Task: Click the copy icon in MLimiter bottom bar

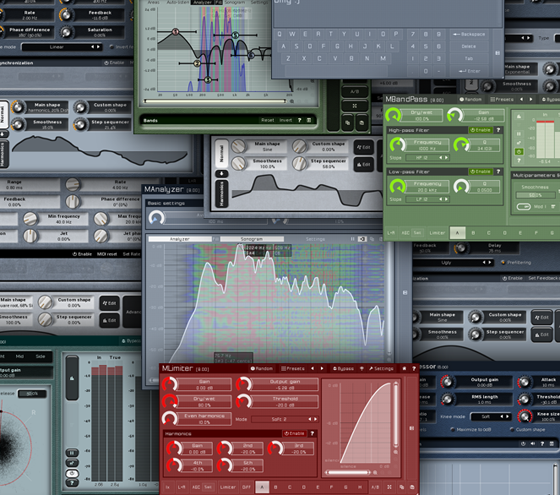Action: [x=402, y=487]
